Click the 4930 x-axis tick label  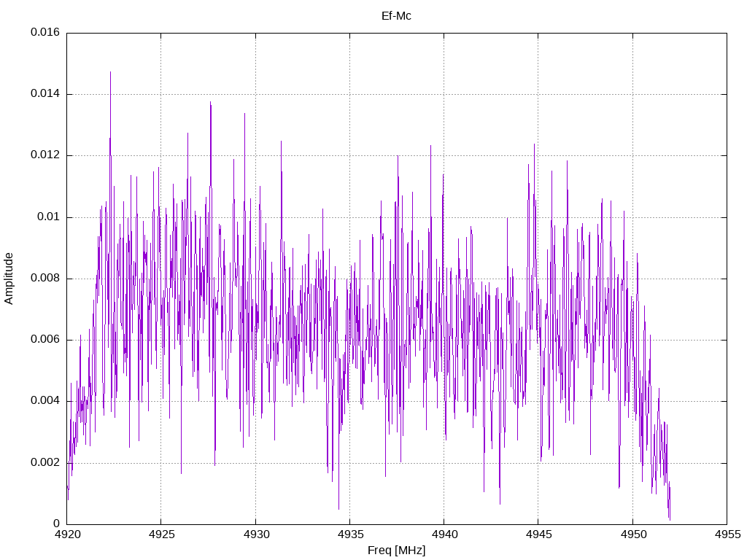click(x=256, y=534)
